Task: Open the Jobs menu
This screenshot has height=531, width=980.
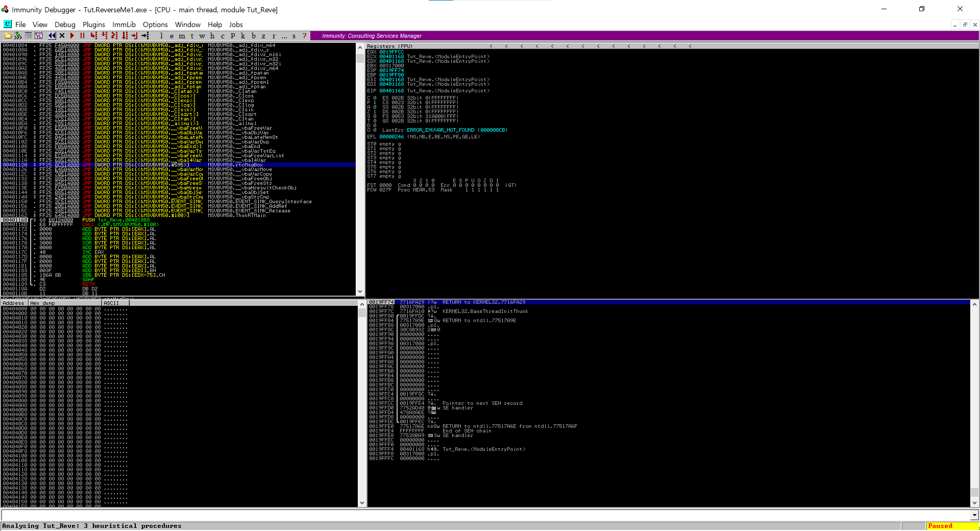Action: coord(236,25)
